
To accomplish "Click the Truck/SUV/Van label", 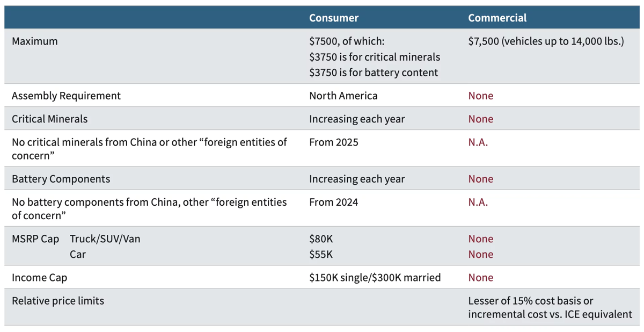I will 105,239.
